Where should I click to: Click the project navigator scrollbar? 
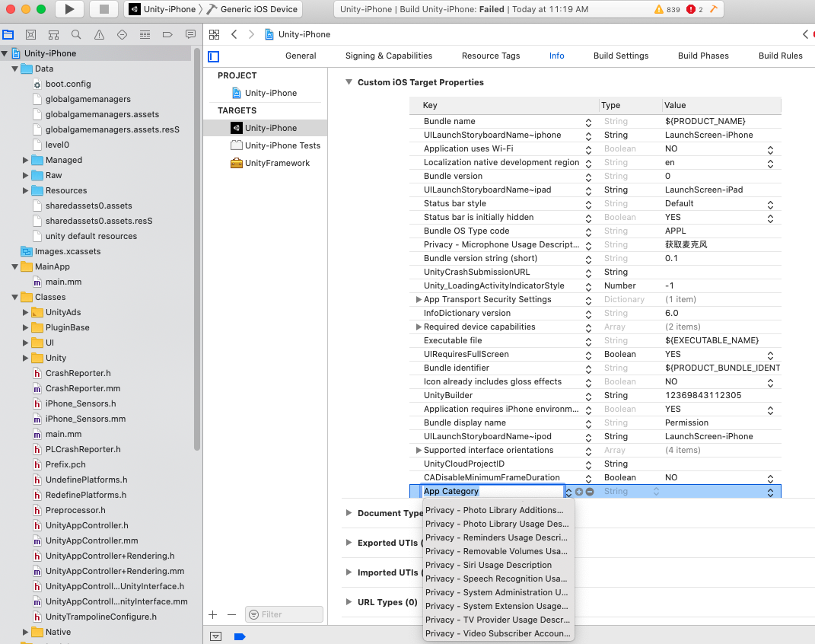196,250
